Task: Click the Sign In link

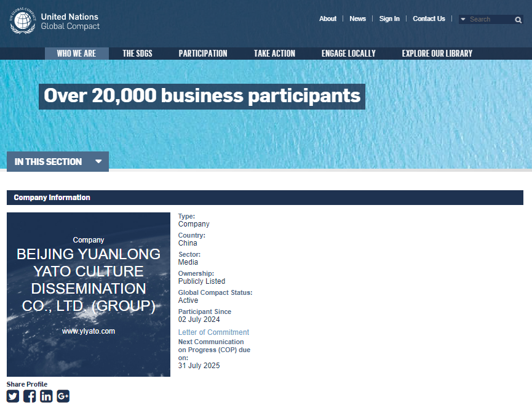Action: click(389, 18)
